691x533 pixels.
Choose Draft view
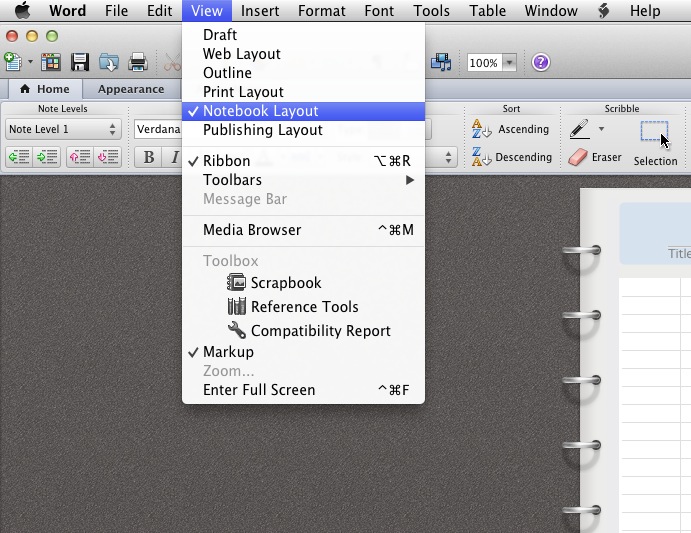tap(303, 34)
